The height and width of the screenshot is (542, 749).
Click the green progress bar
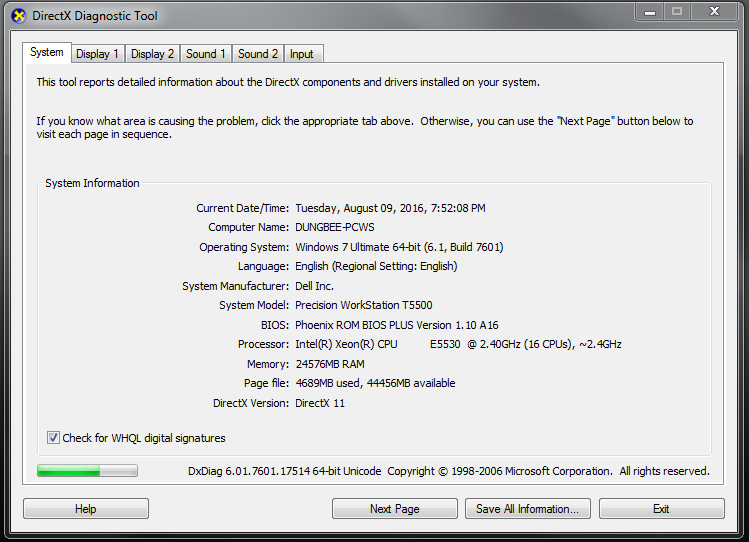coord(87,471)
